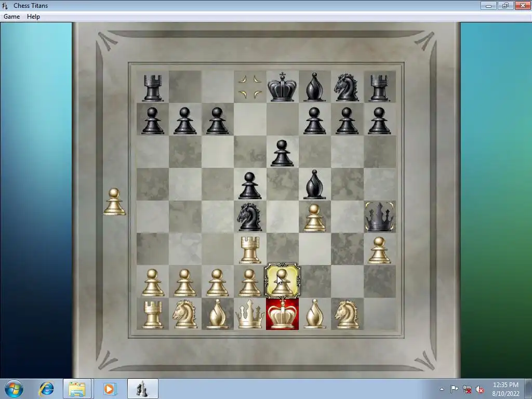Select the white pawn on h3
This screenshot has width=532, height=399.
[379, 250]
